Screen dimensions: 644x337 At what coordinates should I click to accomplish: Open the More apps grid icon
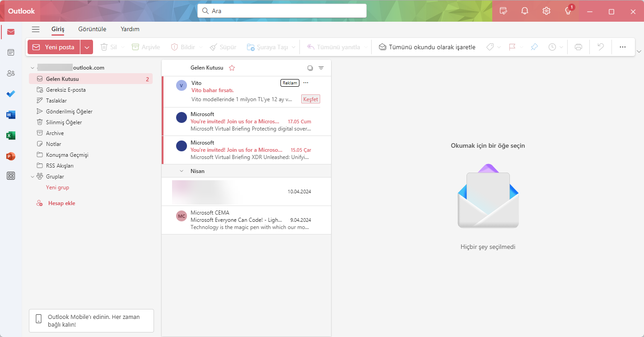coord(11,176)
